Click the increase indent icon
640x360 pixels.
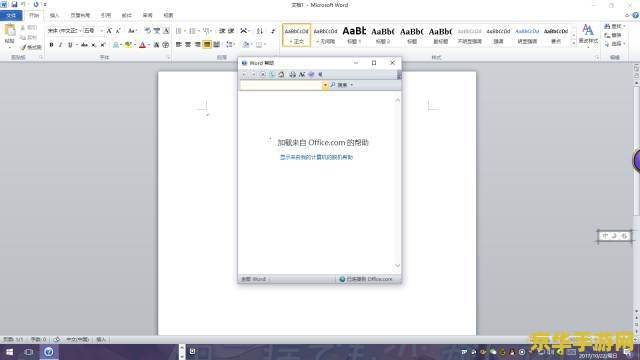(231, 31)
